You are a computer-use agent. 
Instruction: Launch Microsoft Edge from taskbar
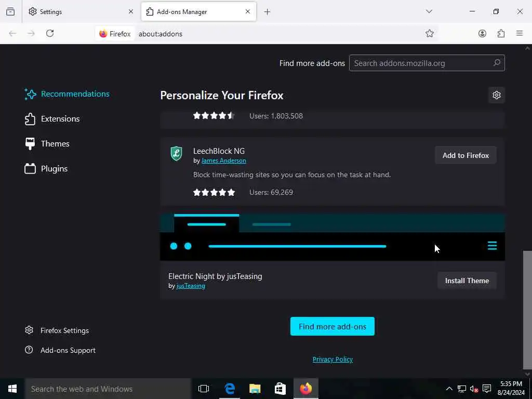coord(230,389)
